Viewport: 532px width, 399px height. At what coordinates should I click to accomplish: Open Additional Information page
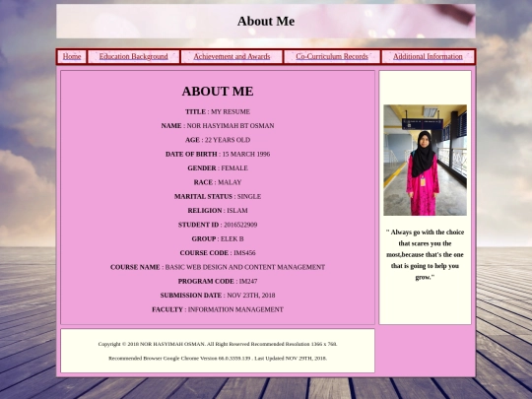(x=428, y=57)
